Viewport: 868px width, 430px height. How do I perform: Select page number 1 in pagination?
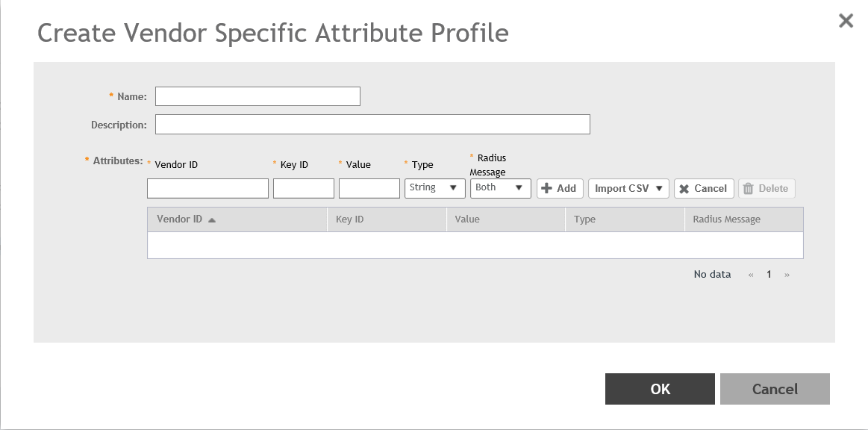click(769, 275)
